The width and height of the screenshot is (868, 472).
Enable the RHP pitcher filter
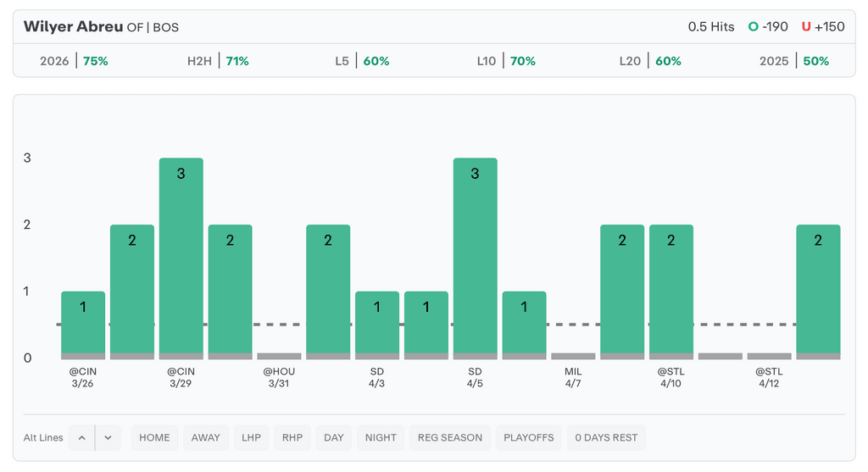click(x=292, y=437)
